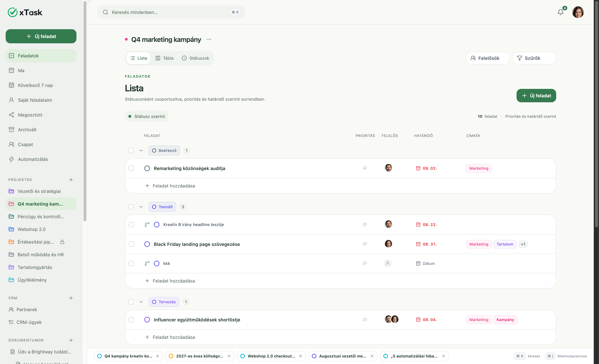Click the xTask logo
Viewport: 599px width, 364px height.
[x=25, y=12]
